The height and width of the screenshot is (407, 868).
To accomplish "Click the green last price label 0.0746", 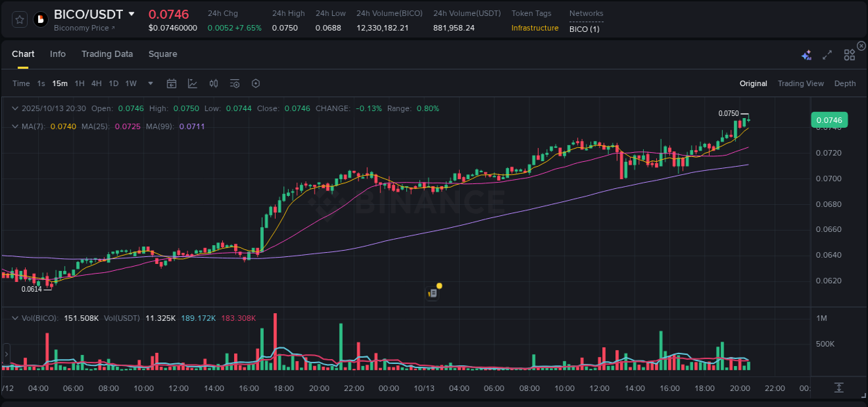I will pyautogui.click(x=829, y=120).
